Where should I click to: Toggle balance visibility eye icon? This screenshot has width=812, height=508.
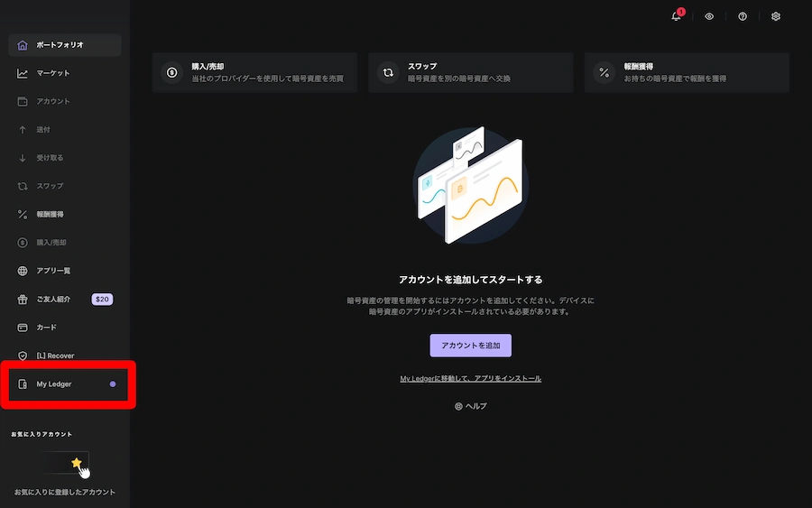[709, 16]
